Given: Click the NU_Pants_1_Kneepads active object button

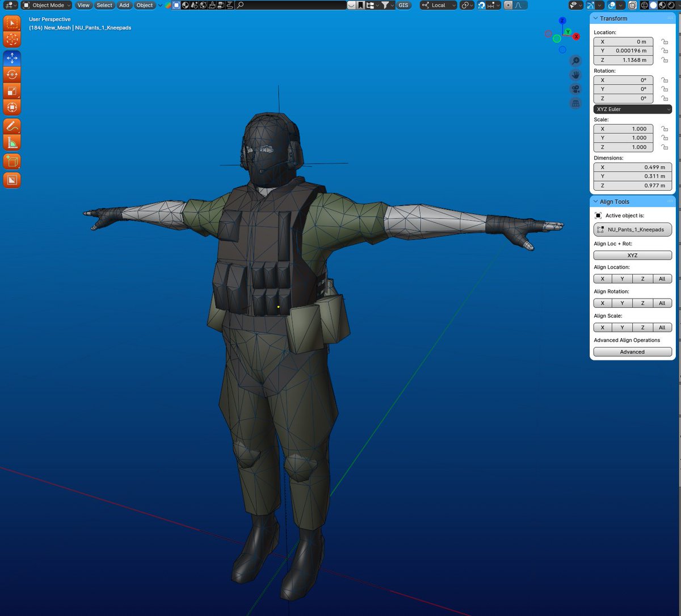Looking at the screenshot, I should coord(632,229).
